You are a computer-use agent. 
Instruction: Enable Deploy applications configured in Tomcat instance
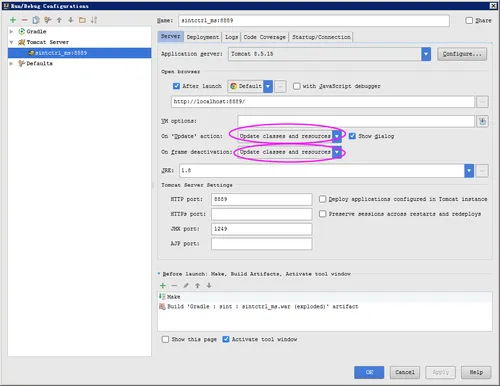[x=322, y=199]
